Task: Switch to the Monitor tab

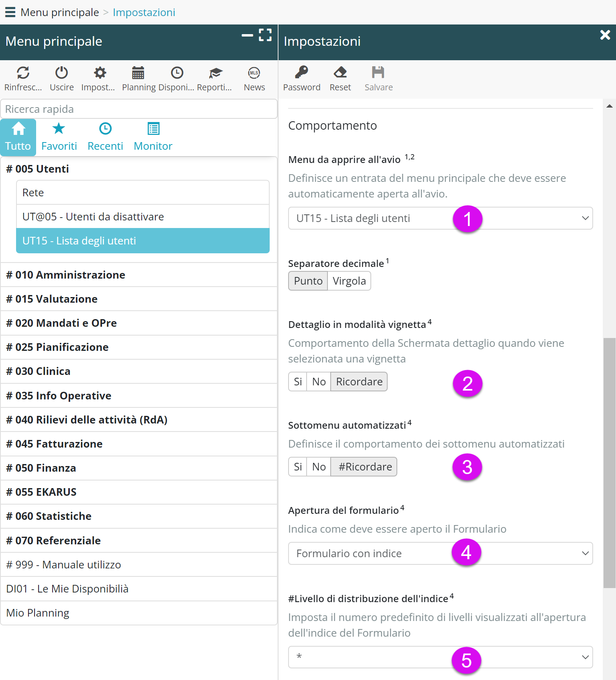Action: tap(153, 137)
